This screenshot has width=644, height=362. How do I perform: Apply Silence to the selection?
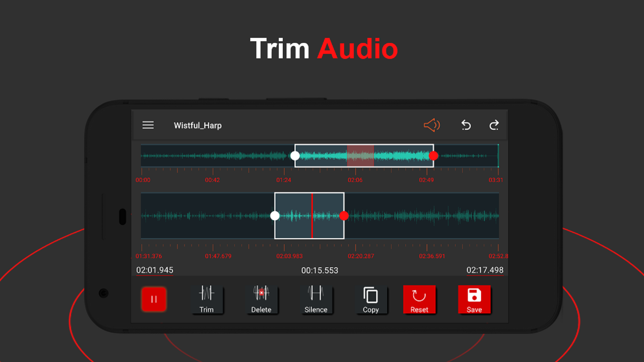coord(316,299)
